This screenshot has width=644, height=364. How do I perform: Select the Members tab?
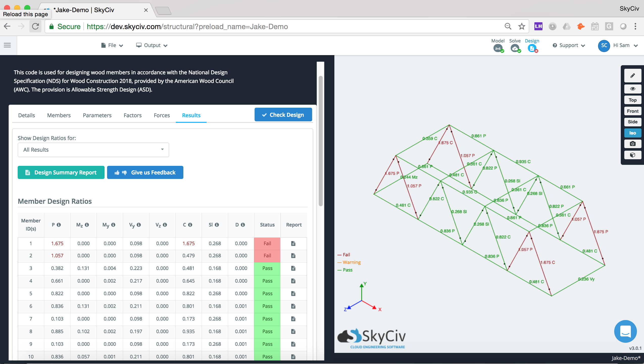pos(59,115)
